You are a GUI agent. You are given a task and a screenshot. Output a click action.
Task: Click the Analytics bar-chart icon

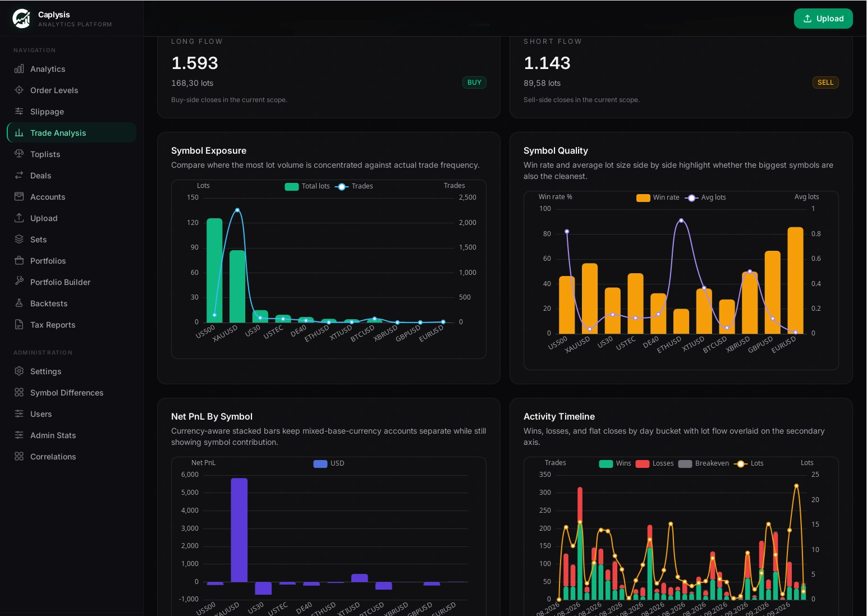pyautogui.click(x=19, y=69)
